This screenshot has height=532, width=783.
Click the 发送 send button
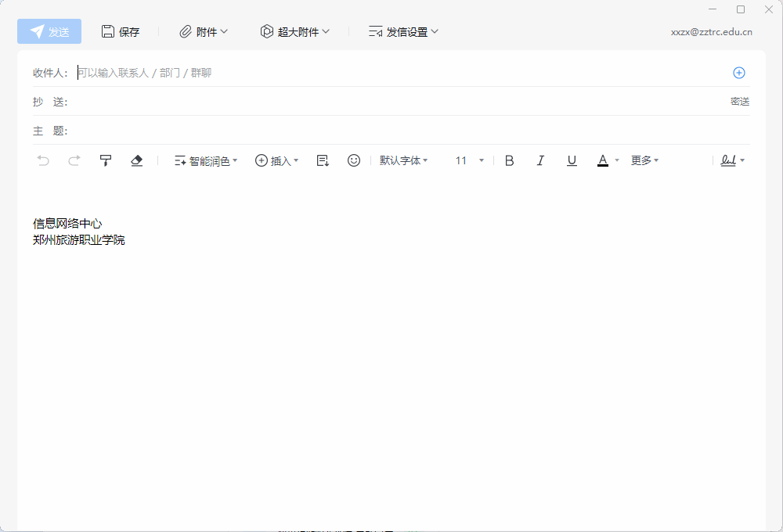(x=49, y=31)
